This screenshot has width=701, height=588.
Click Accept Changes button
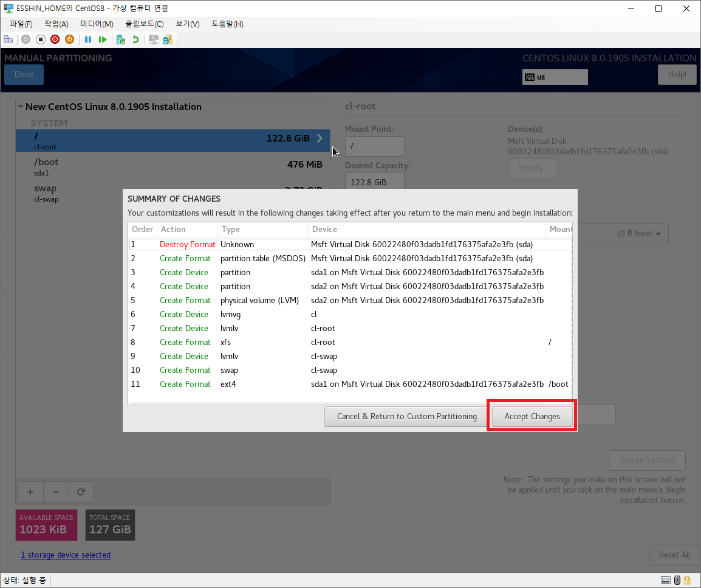[532, 416]
